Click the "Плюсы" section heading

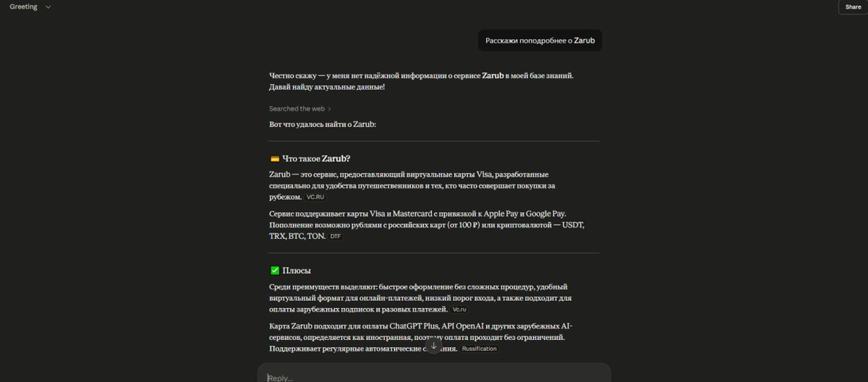296,271
